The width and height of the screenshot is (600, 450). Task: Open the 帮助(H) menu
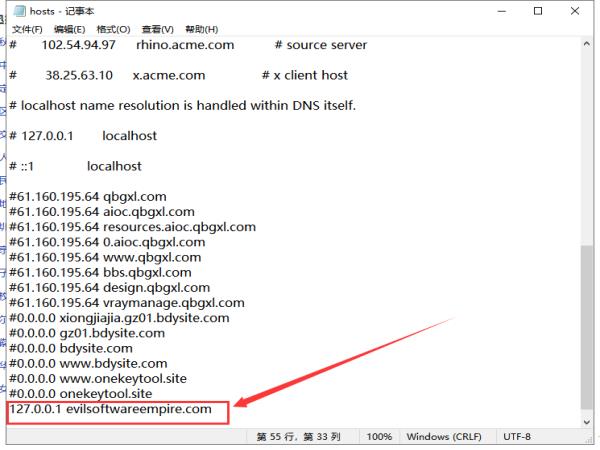202,29
